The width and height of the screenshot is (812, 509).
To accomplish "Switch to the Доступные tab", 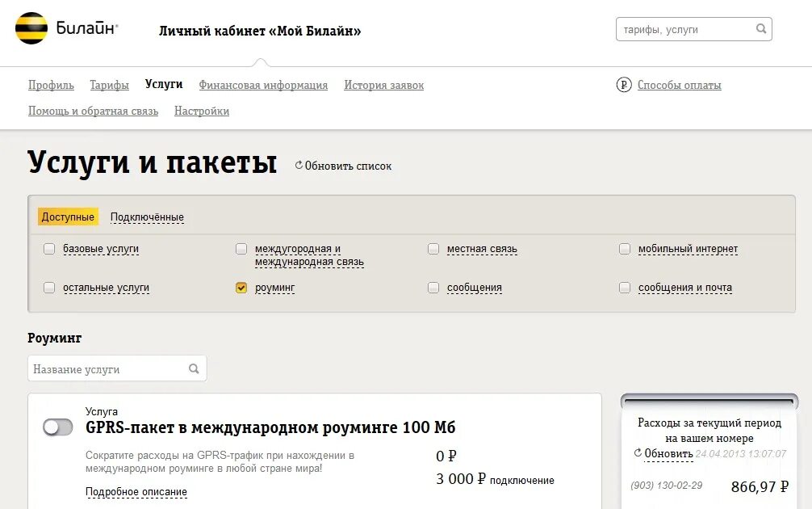I will (68, 217).
